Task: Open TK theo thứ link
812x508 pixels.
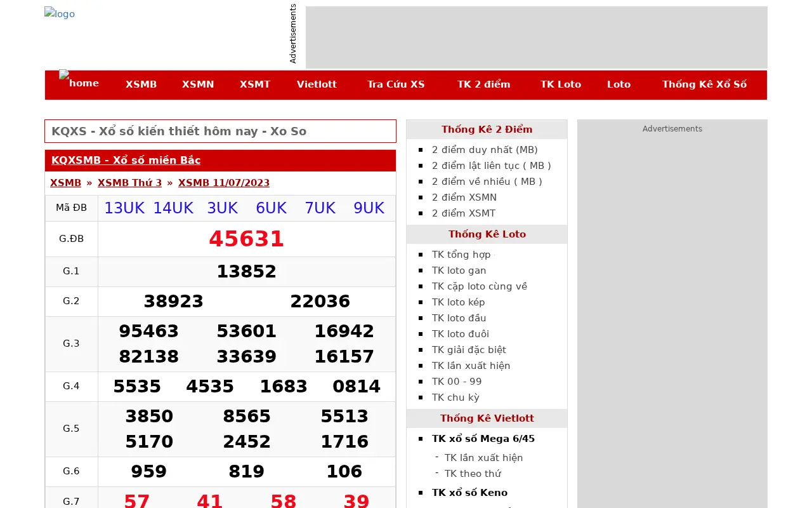Action: point(473,474)
